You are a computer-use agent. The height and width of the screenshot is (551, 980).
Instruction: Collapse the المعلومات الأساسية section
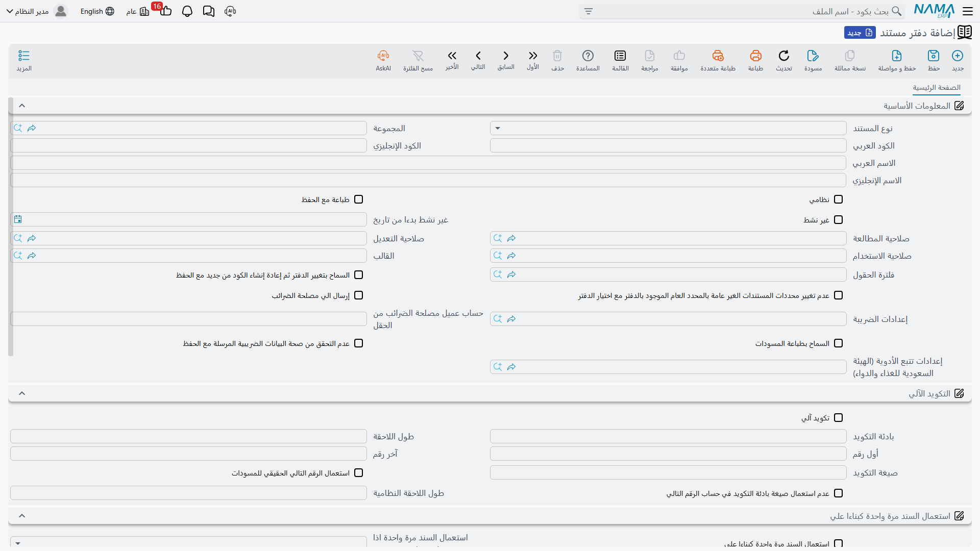click(22, 106)
